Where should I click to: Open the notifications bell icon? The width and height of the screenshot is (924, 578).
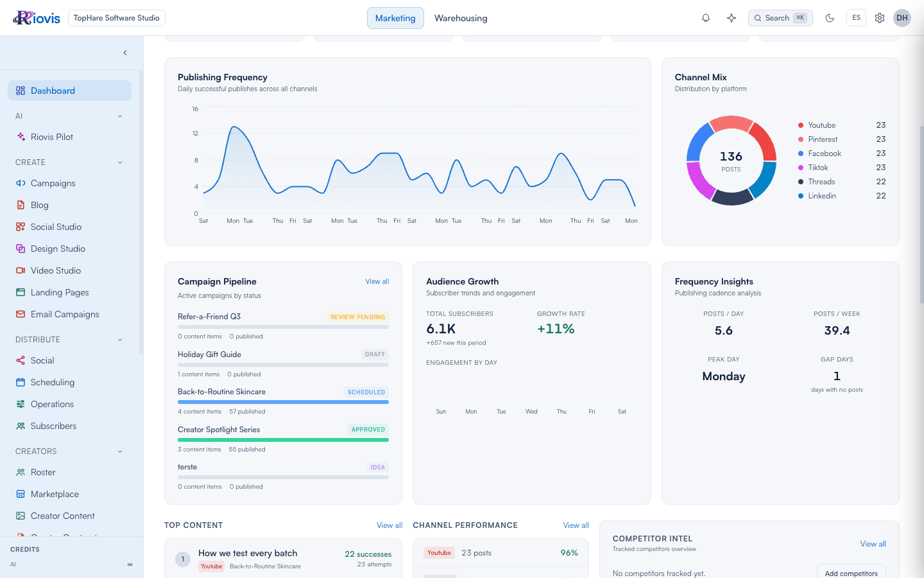706,18
